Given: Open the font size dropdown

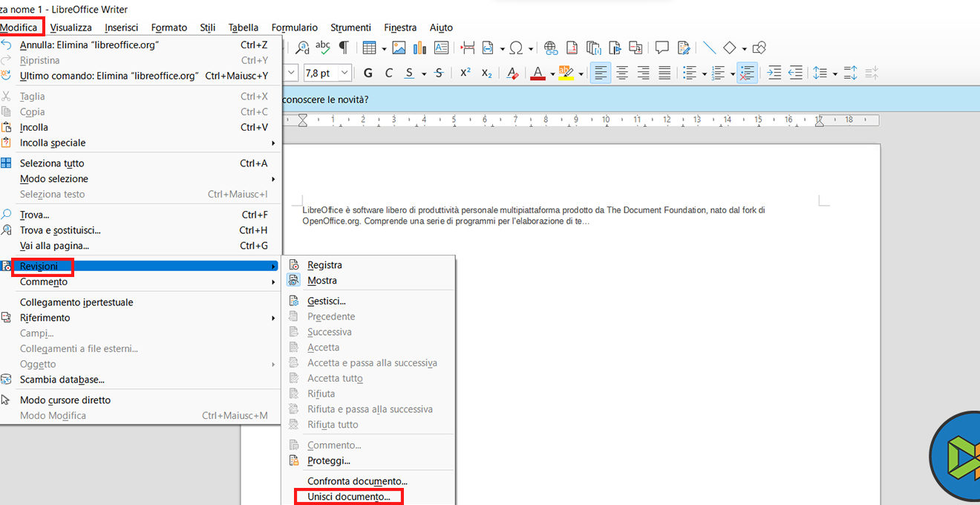Looking at the screenshot, I should 344,73.
